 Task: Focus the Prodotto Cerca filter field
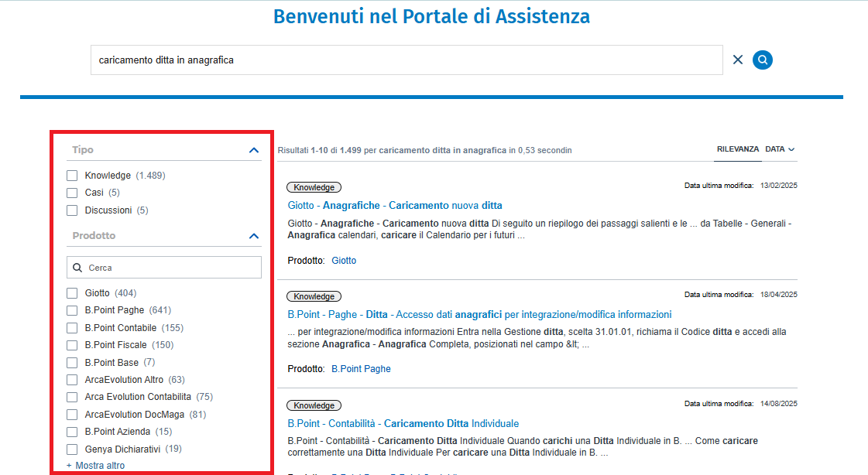164,267
